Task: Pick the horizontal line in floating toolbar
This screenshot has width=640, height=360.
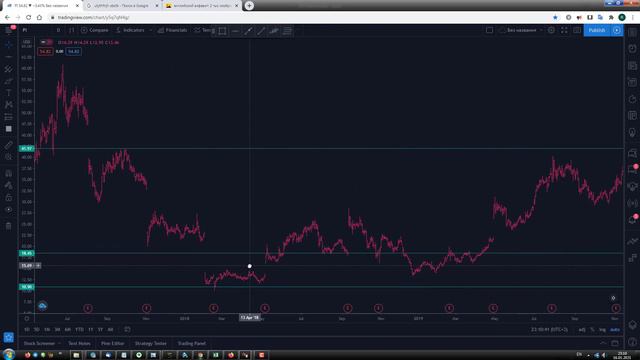Action: point(235,31)
